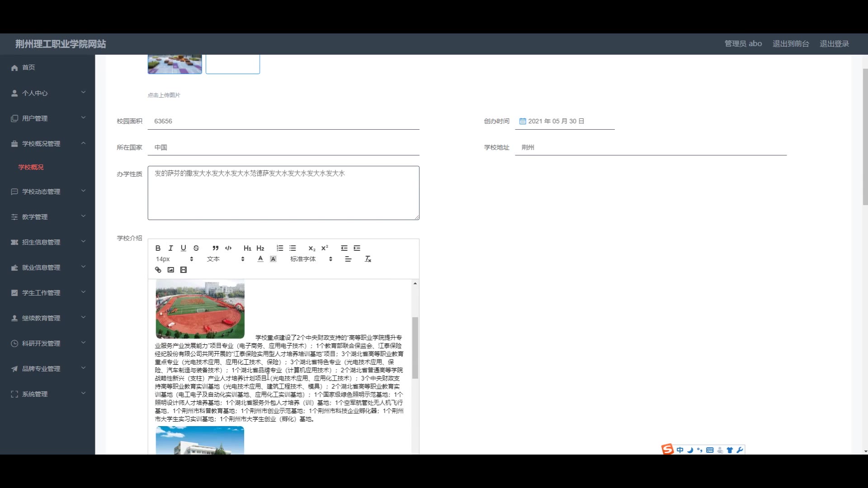Expand the 教学管理 sidebar menu

pos(47,217)
